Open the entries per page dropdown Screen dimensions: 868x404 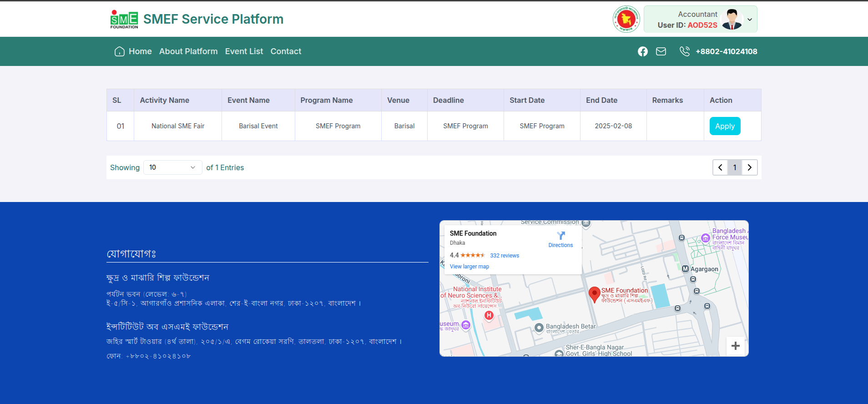pos(173,167)
